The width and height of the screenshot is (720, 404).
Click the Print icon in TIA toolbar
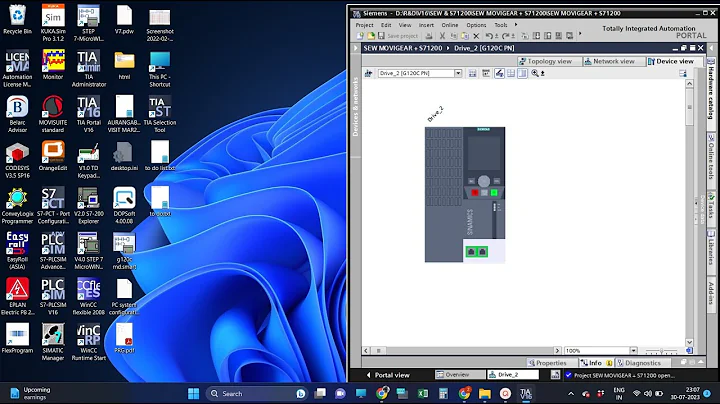[428, 36]
